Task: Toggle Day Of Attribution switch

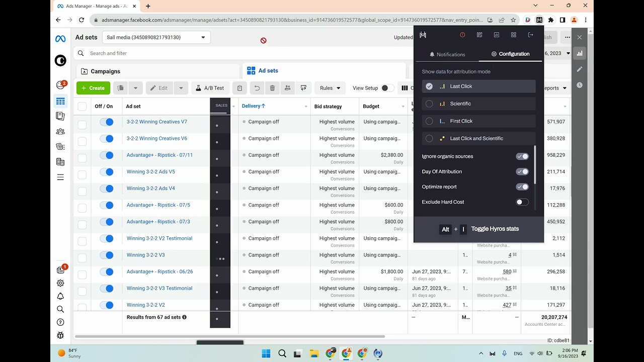Action: [522, 171]
